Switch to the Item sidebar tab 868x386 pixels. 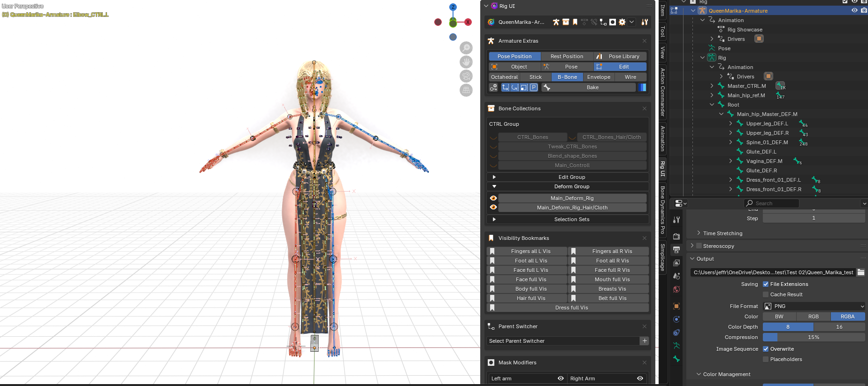point(662,9)
